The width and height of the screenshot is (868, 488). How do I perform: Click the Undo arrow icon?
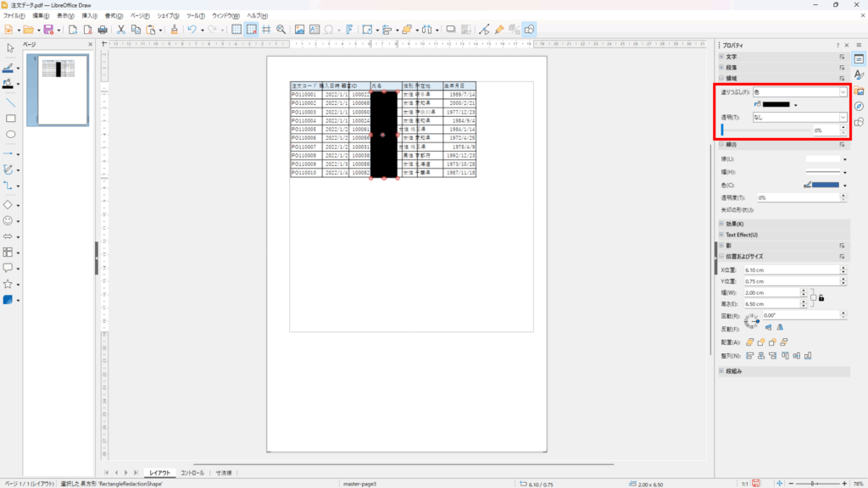point(192,30)
